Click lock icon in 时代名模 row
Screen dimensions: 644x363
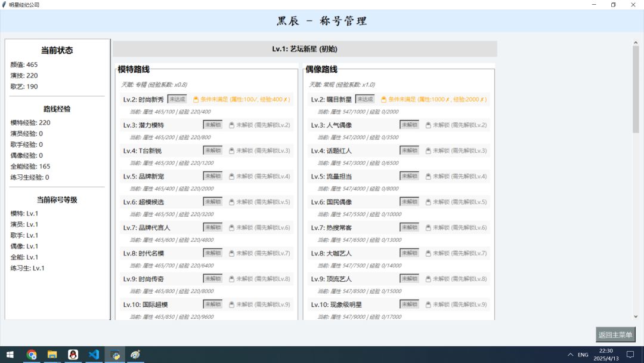231,253
